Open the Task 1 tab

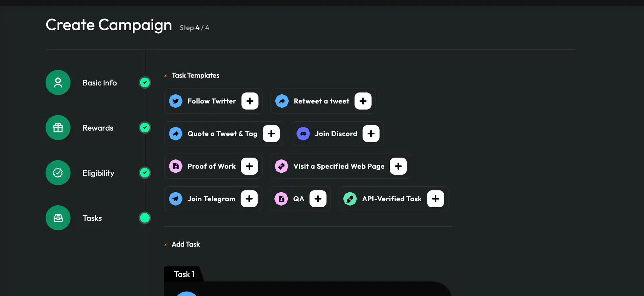[184, 274]
